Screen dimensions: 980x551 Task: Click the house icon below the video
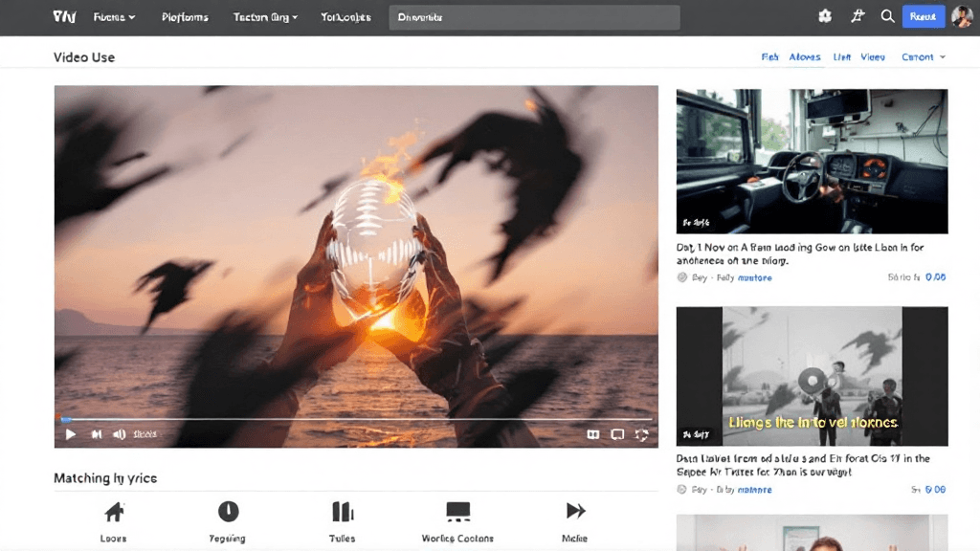[114, 512]
